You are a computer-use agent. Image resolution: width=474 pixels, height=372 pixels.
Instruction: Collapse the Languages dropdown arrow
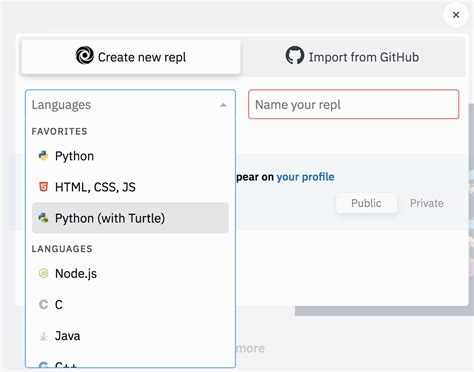(x=223, y=105)
